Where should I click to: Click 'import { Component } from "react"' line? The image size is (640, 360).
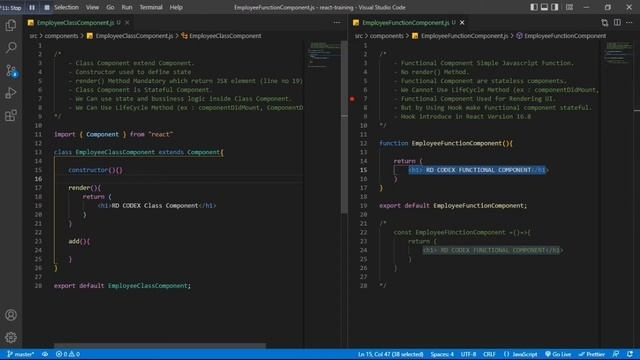click(x=113, y=134)
